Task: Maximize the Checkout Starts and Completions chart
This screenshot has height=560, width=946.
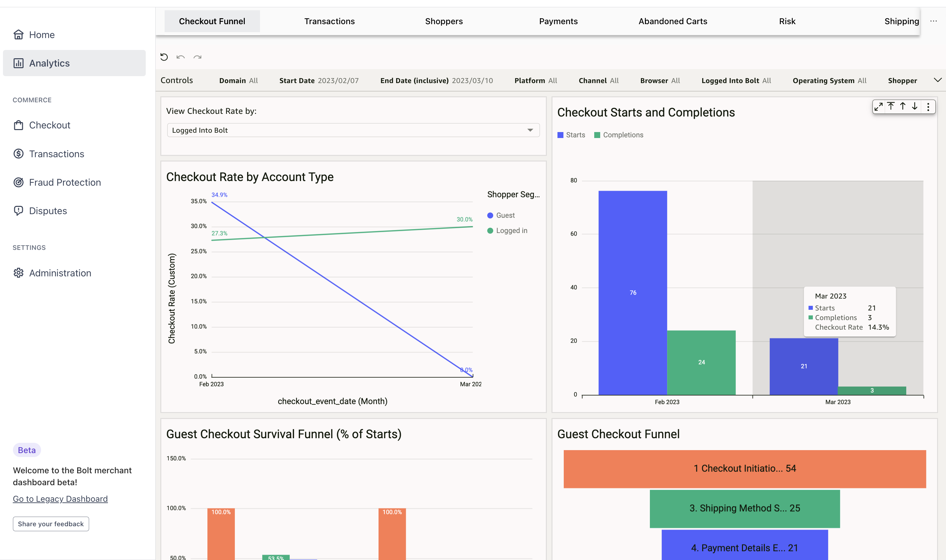Action: pos(879,107)
